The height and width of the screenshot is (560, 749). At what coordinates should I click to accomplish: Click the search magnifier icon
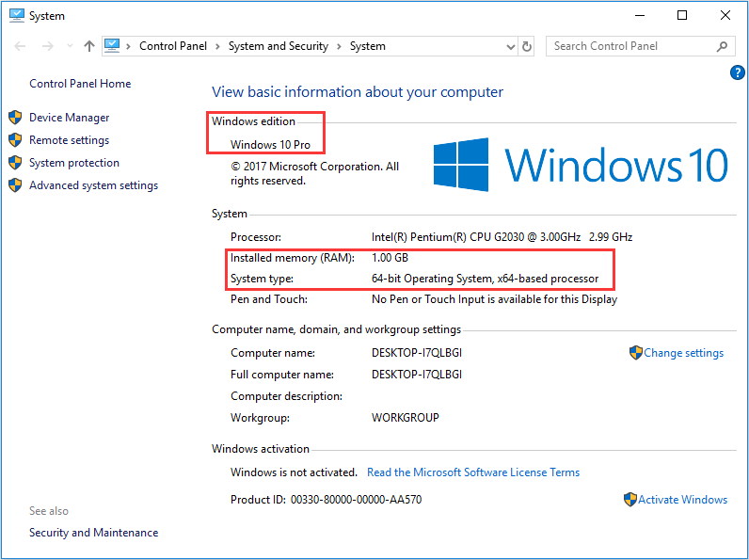tap(722, 46)
